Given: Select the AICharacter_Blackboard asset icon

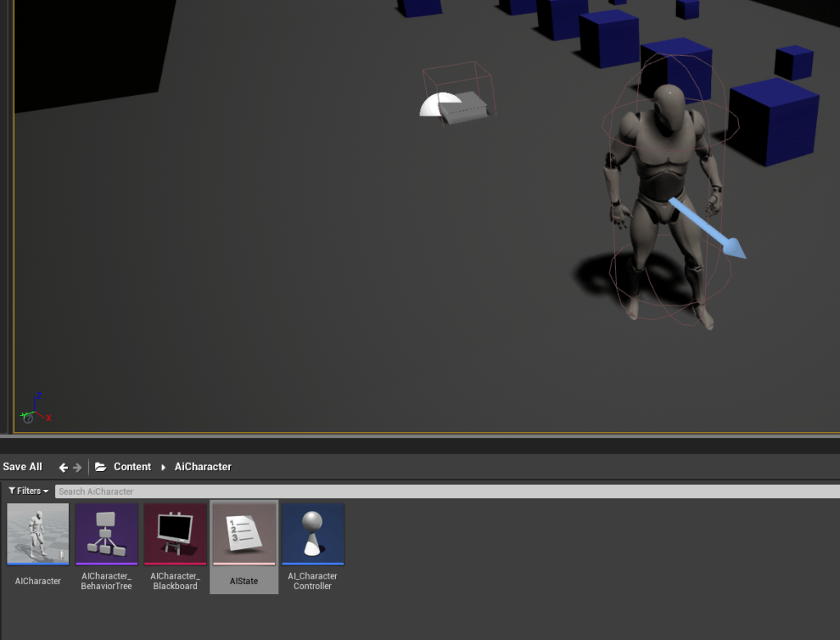Looking at the screenshot, I should point(175,534).
